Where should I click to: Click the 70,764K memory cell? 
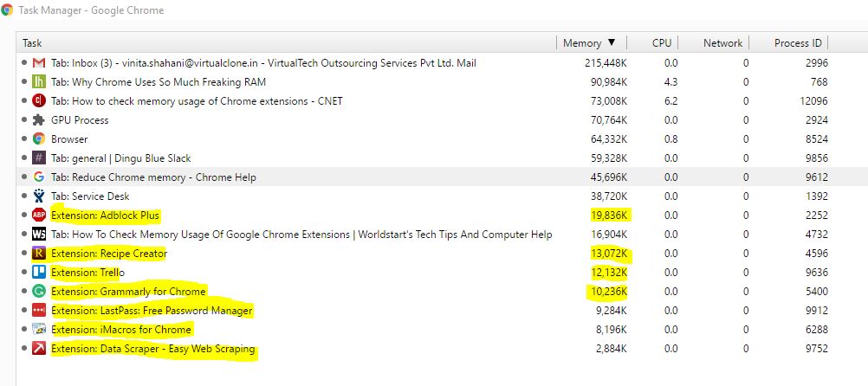click(609, 120)
